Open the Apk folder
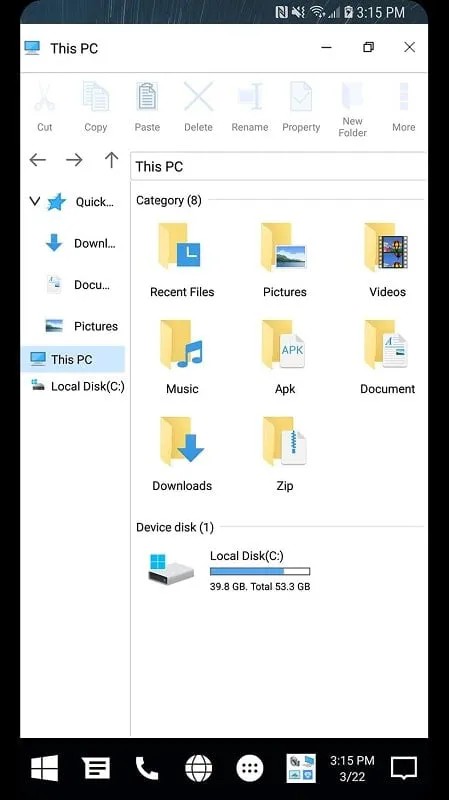The height and width of the screenshot is (800, 449). click(284, 357)
